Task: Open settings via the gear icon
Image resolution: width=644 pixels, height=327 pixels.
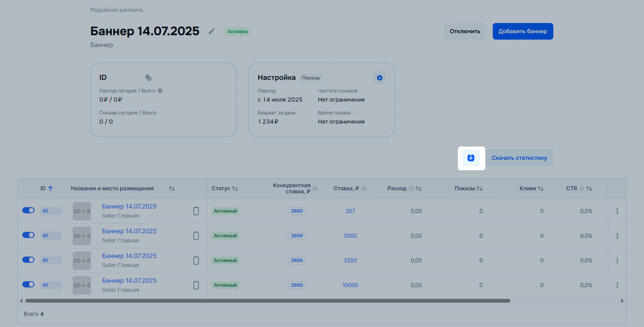Action: 379,78
